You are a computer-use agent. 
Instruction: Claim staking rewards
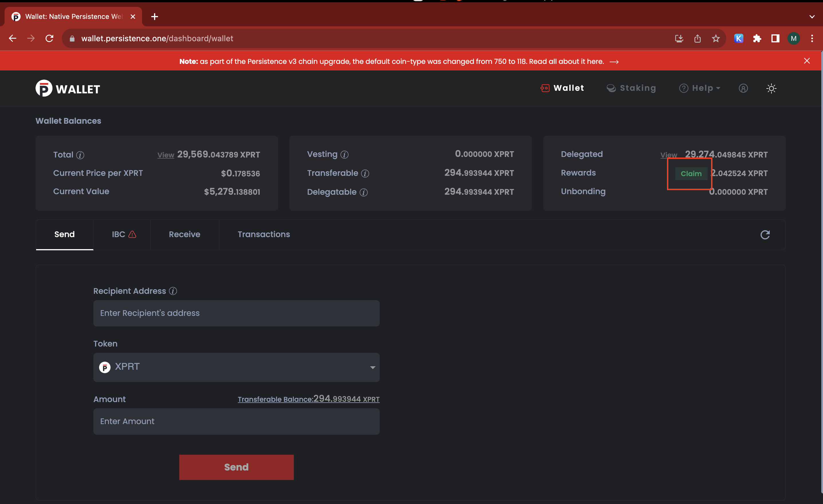(x=691, y=174)
